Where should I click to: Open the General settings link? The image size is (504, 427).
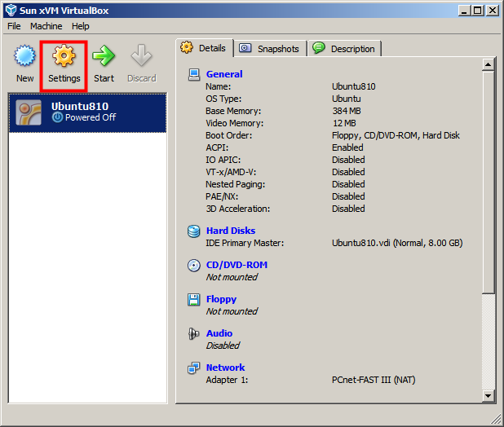pyautogui.click(x=224, y=74)
